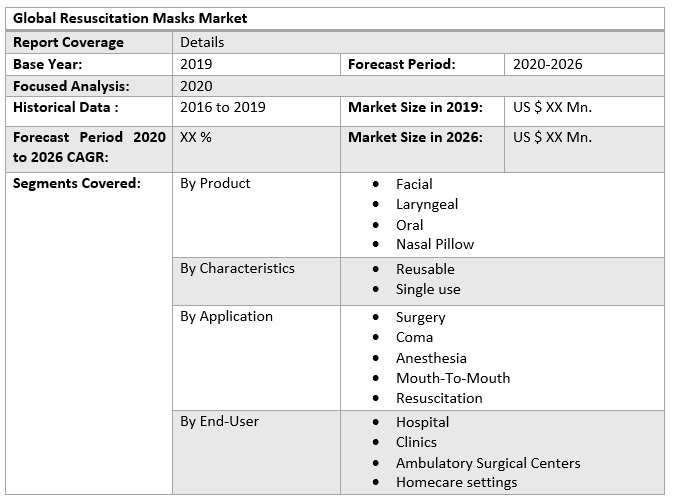Select the Nasal Pillow list entry
The image size is (677, 504).
coord(435,244)
